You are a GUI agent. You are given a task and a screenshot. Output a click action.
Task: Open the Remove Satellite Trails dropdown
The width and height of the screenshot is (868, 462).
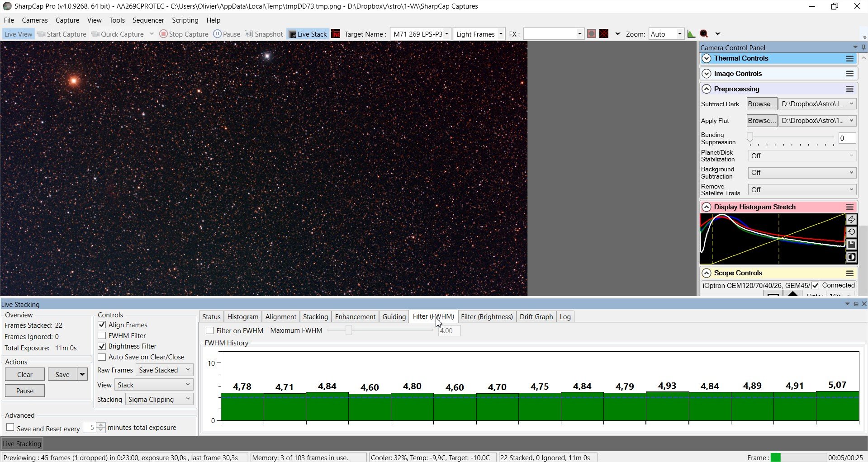coord(802,190)
